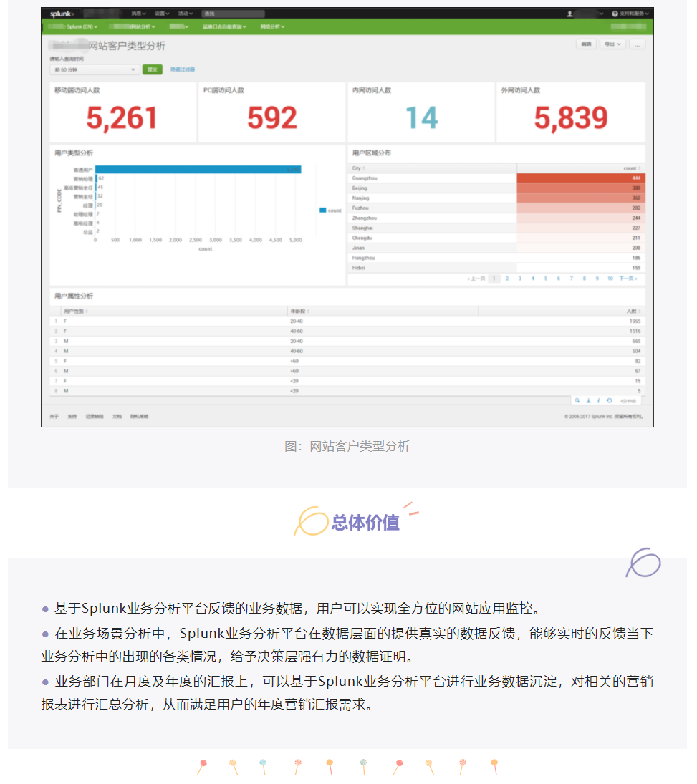The image size is (697, 784).
Task: Click the 隐藏过滤器 link
Action: (x=182, y=69)
